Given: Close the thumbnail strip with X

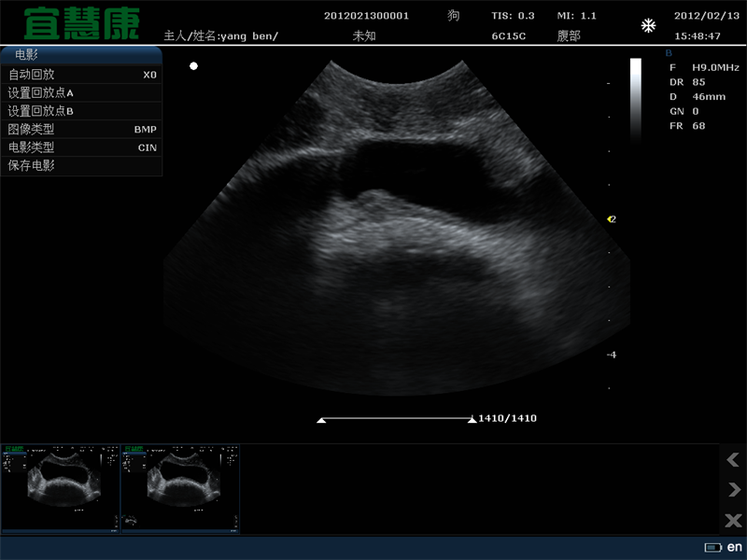Looking at the screenshot, I should click(x=733, y=520).
